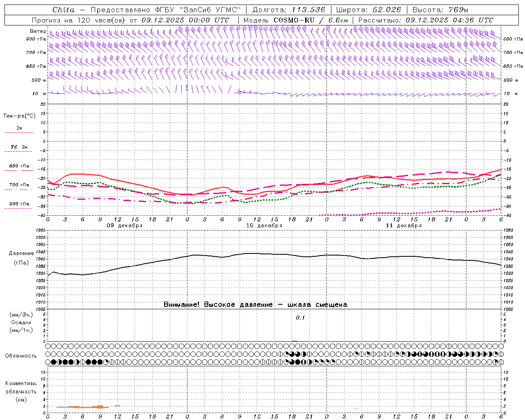This screenshot has width=525, height=420.
Task: Click the forecast text Прогноз на 120 часа(ов)
Action: point(79,20)
